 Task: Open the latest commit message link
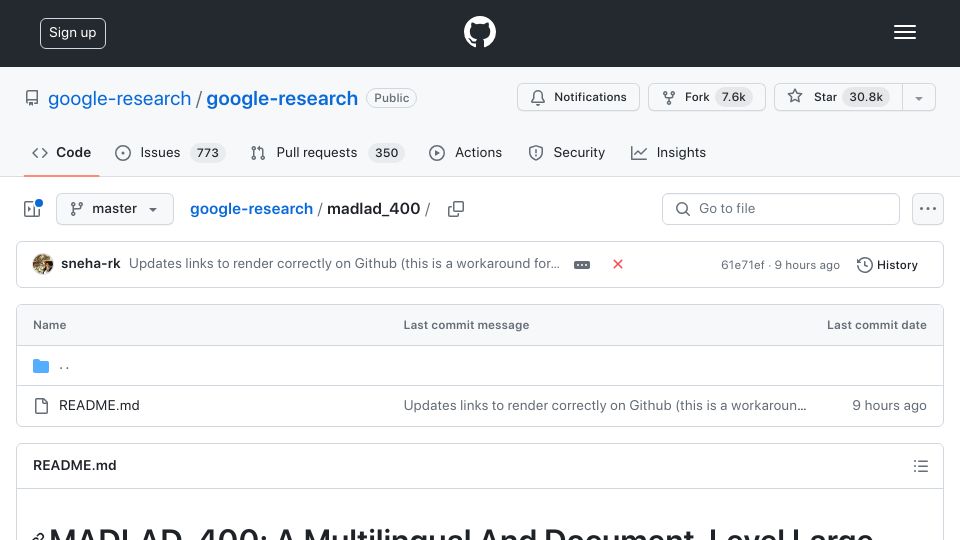344,264
